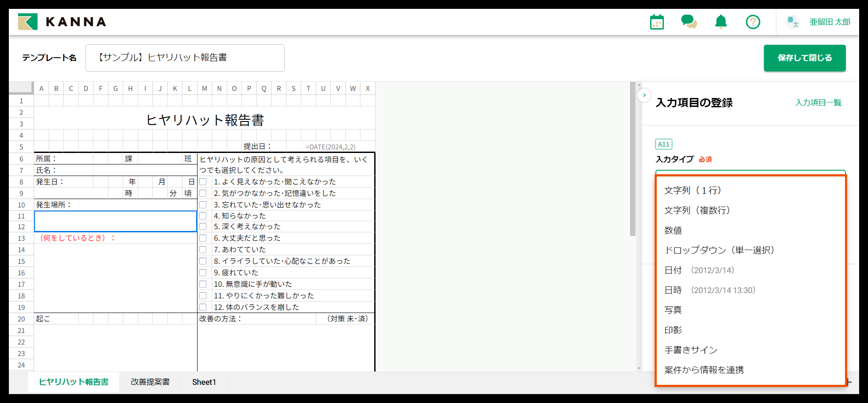
Task: Click the KANNA logo
Action: tap(62, 22)
